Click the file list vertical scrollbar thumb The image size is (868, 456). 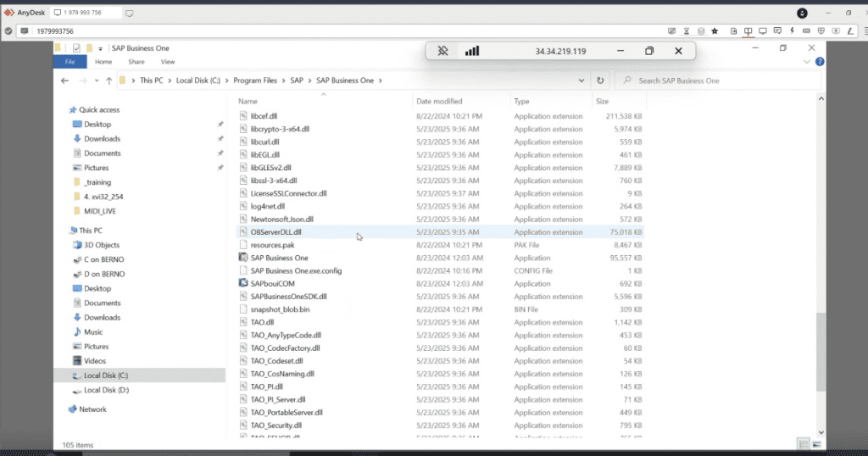coord(821,351)
